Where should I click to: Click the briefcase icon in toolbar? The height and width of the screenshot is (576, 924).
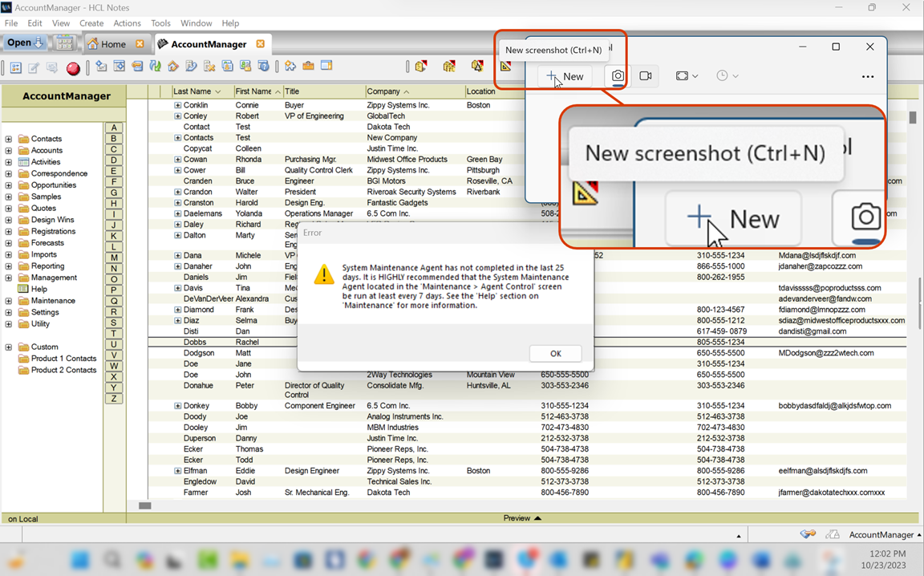coord(308,66)
